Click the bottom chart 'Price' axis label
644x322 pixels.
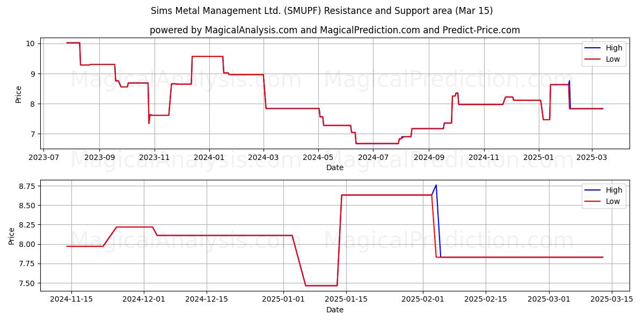pyautogui.click(x=12, y=236)
